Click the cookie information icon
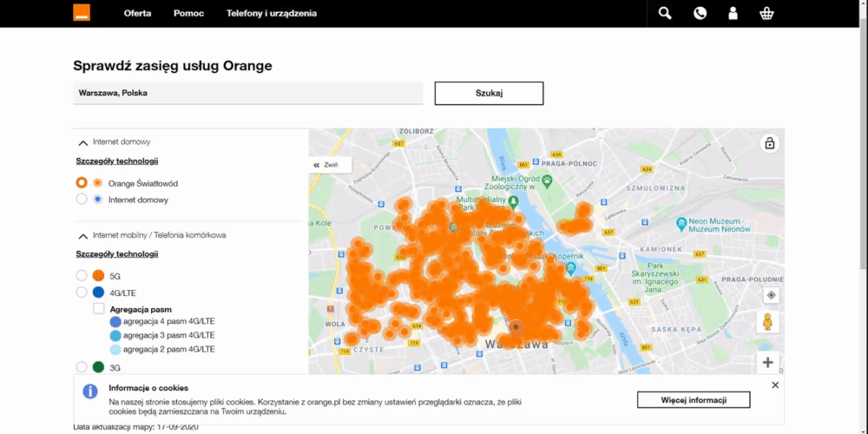This screenshot has height=434, width=868. click(x=90, y=392)
